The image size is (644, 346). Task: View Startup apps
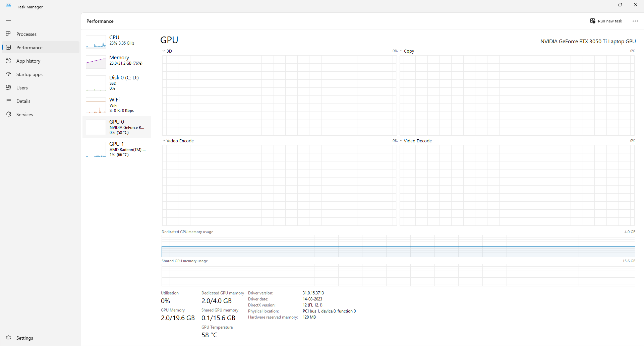30,74
